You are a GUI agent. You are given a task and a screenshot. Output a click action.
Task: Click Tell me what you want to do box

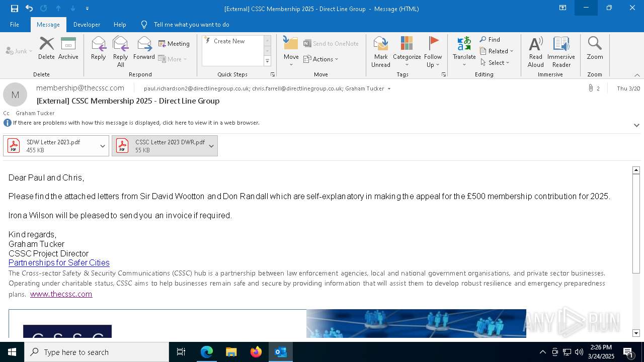191,25
